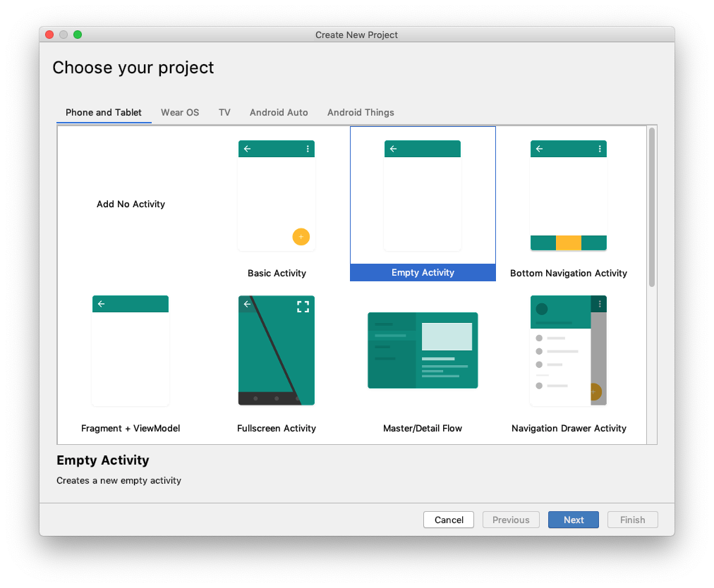Click the yellow floating action button in Basic Activity
Image resolution: width=714 pixels, height=588 pixels.
coord(301,237)
